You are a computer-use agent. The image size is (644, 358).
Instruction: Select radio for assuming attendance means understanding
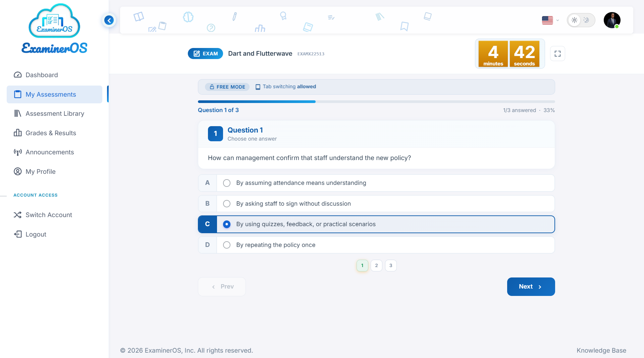click(227, 183)
